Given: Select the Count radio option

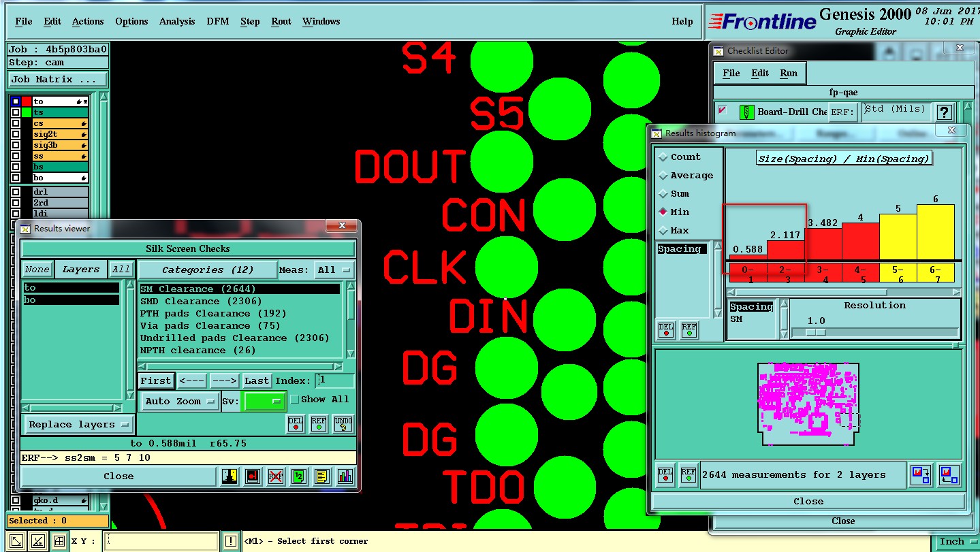Looking at the screenshot, I should [x=663, y=157].
